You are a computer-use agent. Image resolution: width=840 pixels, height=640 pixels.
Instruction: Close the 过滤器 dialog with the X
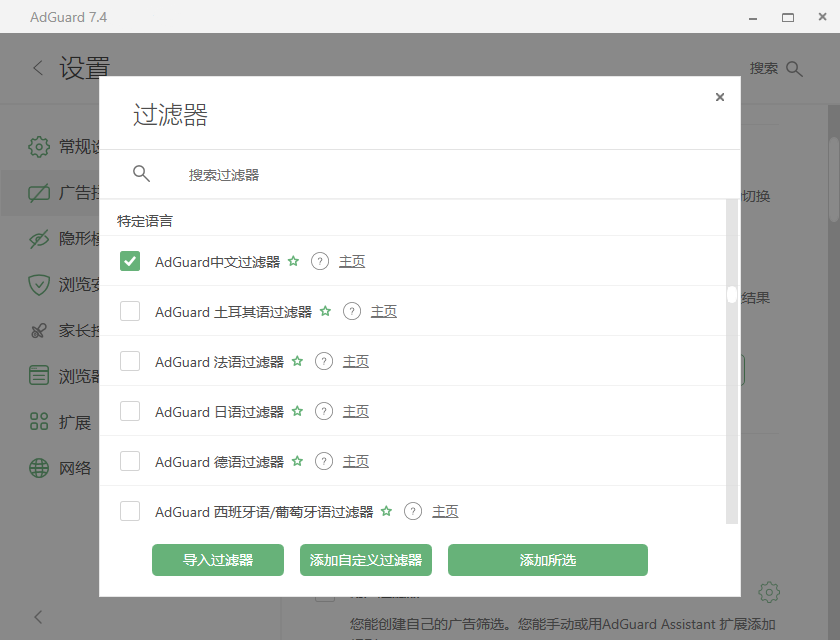point(719,97)
